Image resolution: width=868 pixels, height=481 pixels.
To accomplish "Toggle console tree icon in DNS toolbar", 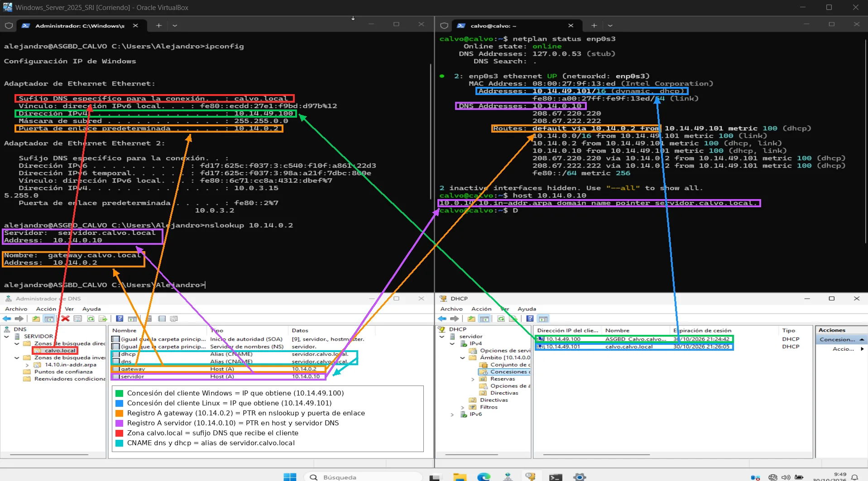I will 49,319.
